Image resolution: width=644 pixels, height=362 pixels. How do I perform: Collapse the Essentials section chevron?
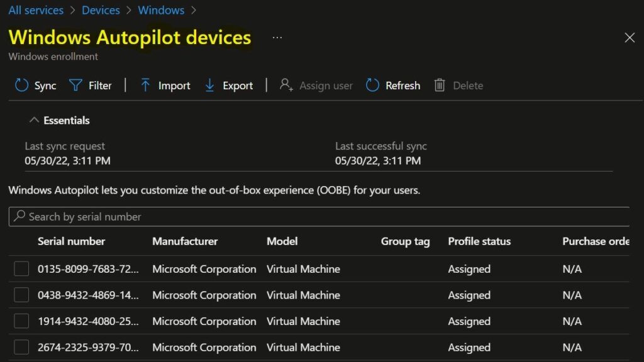click(34, 120)
